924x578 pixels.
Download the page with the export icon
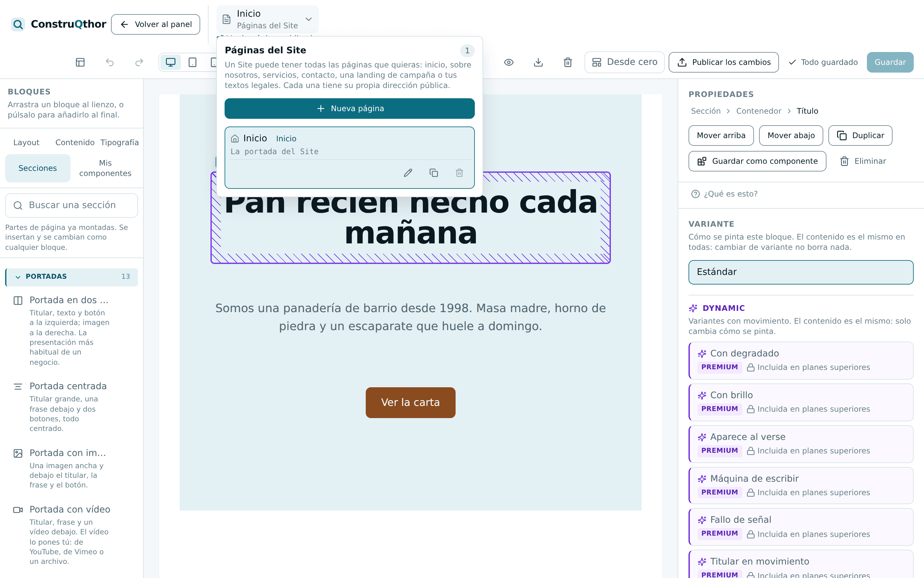(538, 62)
